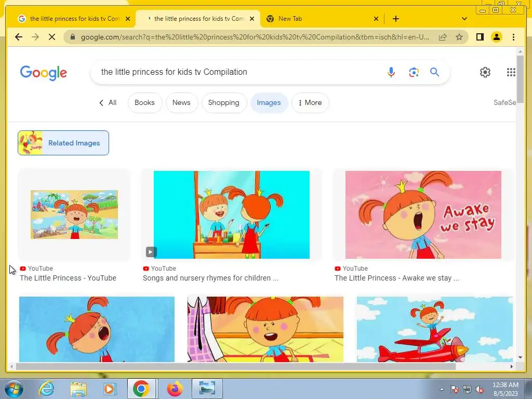Open the smiling princess with pink cheeks thumbnail
Viewport: 532px width, 399px height.
click(x=265, y=329)
